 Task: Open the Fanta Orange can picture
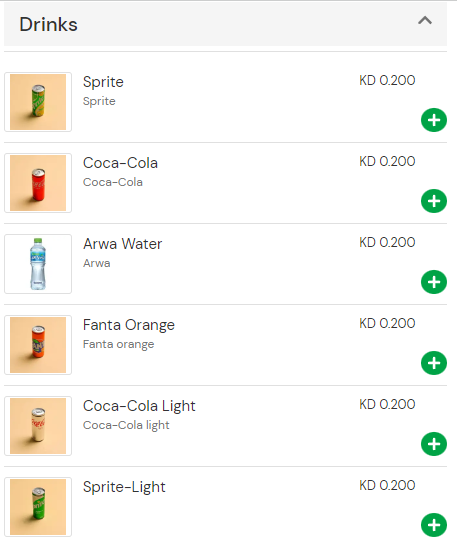38,345
